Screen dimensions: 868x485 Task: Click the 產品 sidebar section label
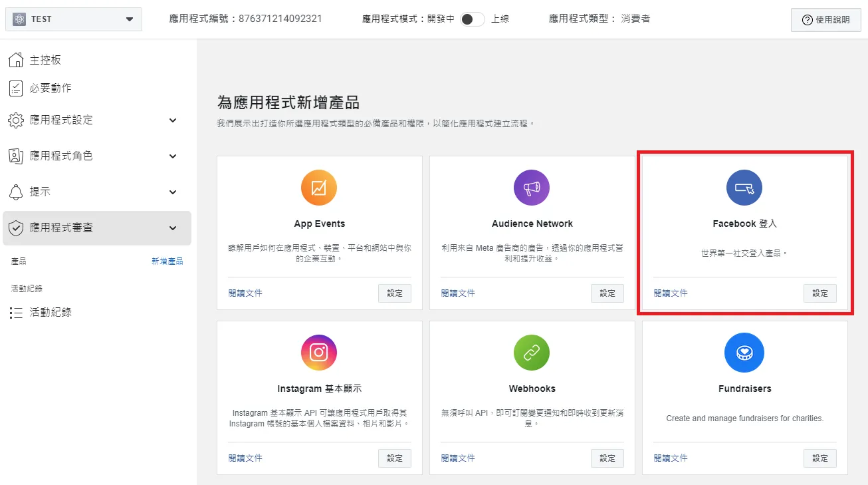pyautogui.click(x=19, y=261)
